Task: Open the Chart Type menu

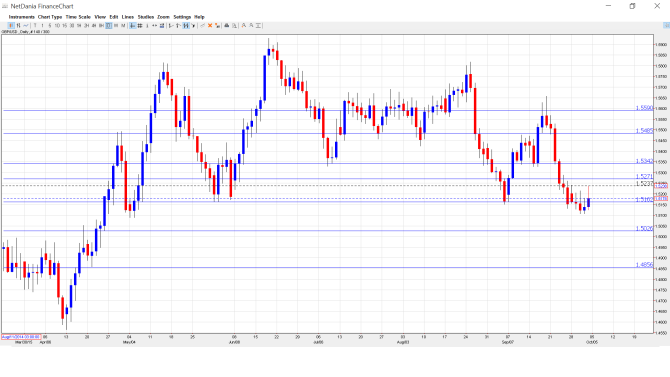Action: 50,17
